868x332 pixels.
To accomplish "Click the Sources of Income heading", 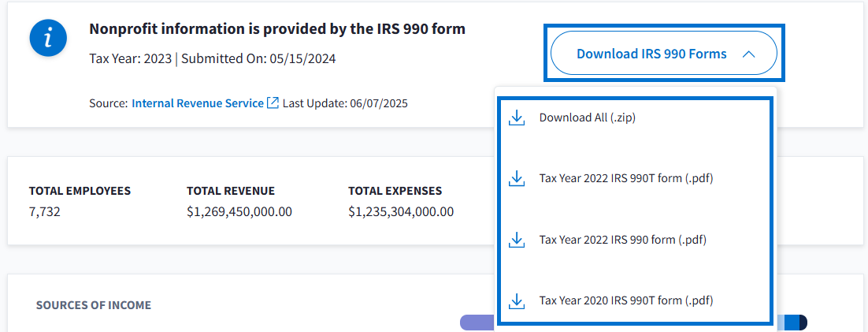I will (x=94, y=305).
